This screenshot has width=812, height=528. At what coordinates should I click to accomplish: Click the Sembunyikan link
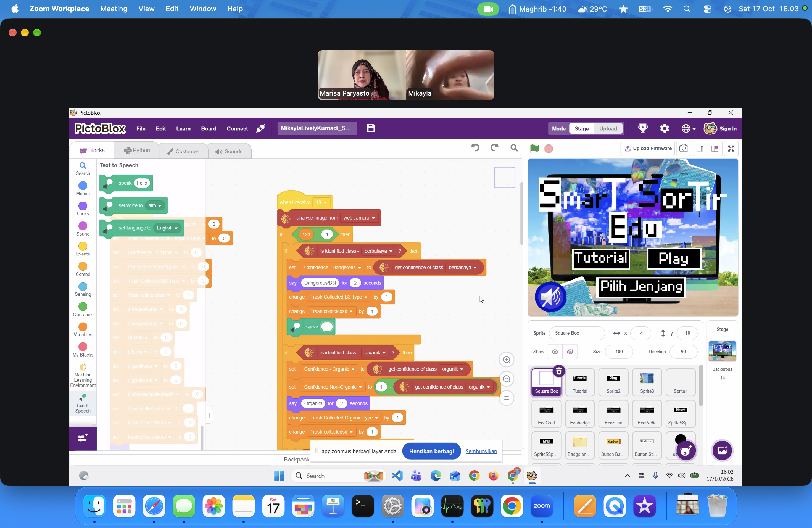pyautogui.click(x=481, y=451)
